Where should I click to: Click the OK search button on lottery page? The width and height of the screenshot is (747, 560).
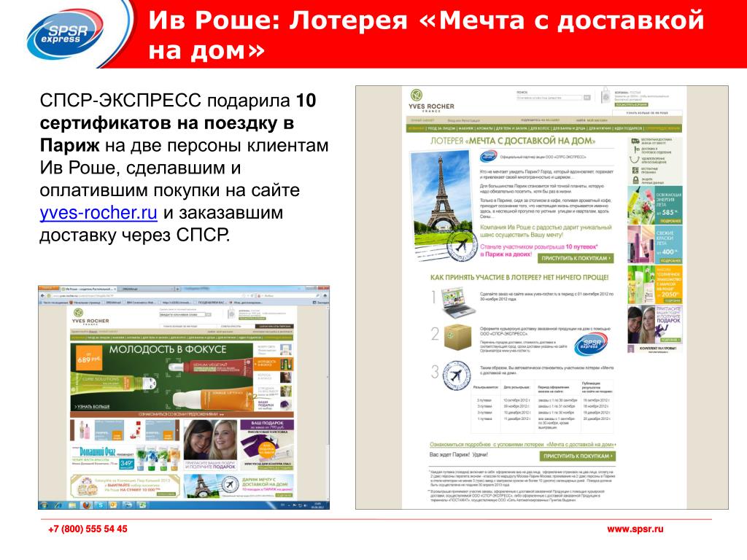[587, 98]
